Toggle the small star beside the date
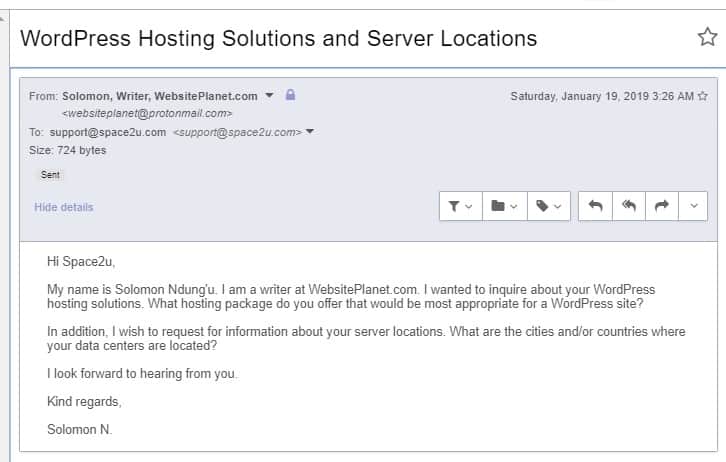 pos(702,96)
